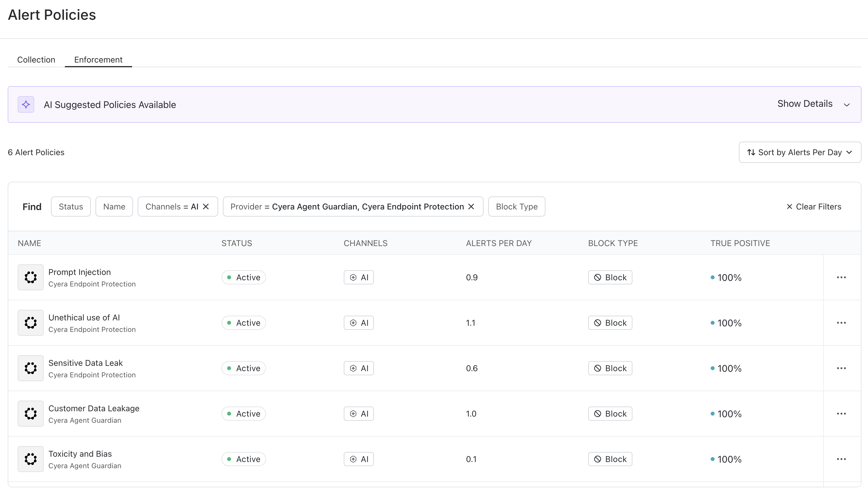This screenshot has height=498, width=868.
Task: Open the Block Type filter
Action: [x=517, y=207]
